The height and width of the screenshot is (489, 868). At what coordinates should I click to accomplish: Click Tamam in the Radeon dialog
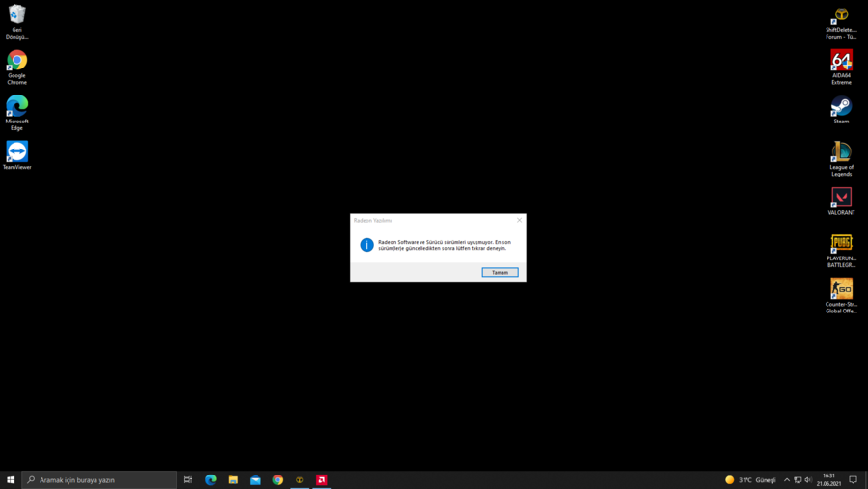pyautogui.click(x=500, y=272)
